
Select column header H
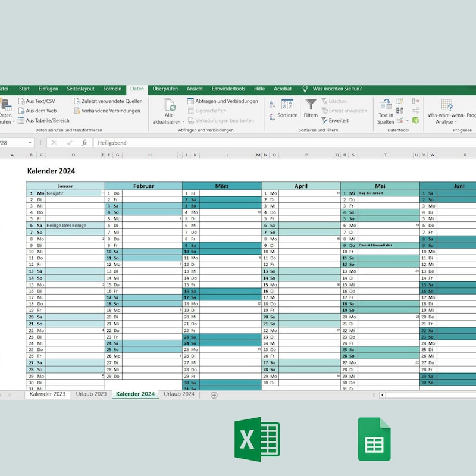click(x=150, y=155)
